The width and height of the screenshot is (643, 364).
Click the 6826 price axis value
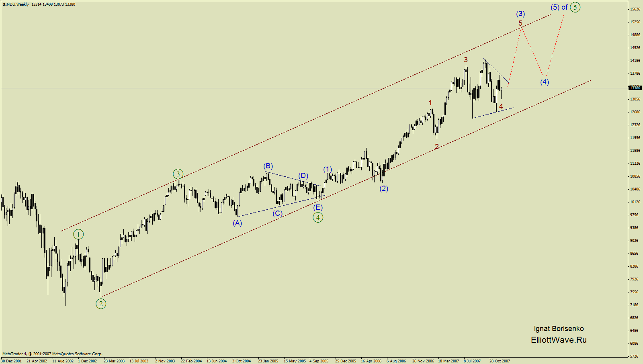click(635, 318)
